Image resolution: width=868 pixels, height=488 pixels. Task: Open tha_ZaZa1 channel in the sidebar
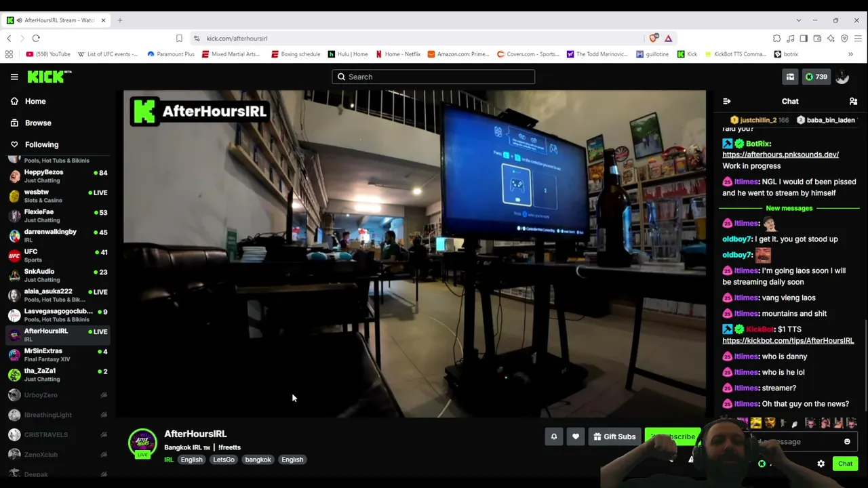(x=58, y=375)
